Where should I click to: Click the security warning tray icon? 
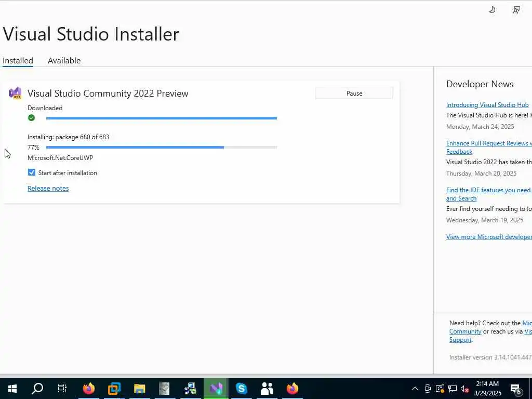(x=440, y=389)
